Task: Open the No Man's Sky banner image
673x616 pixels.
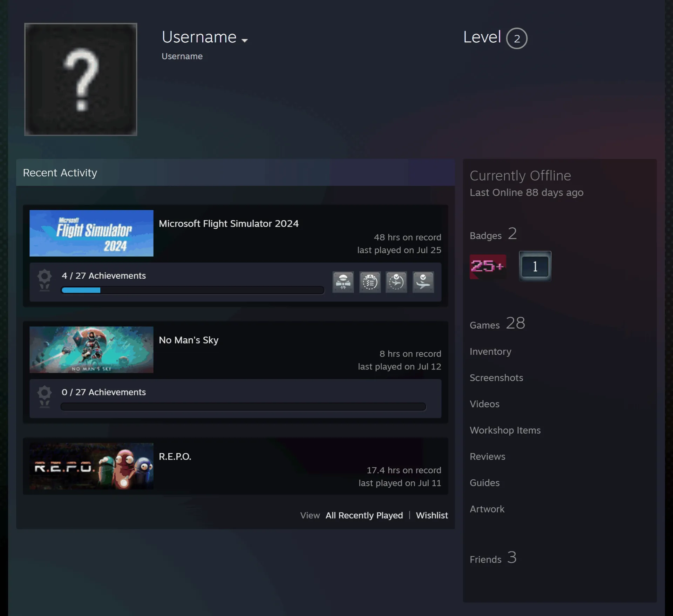Action: 91,350
